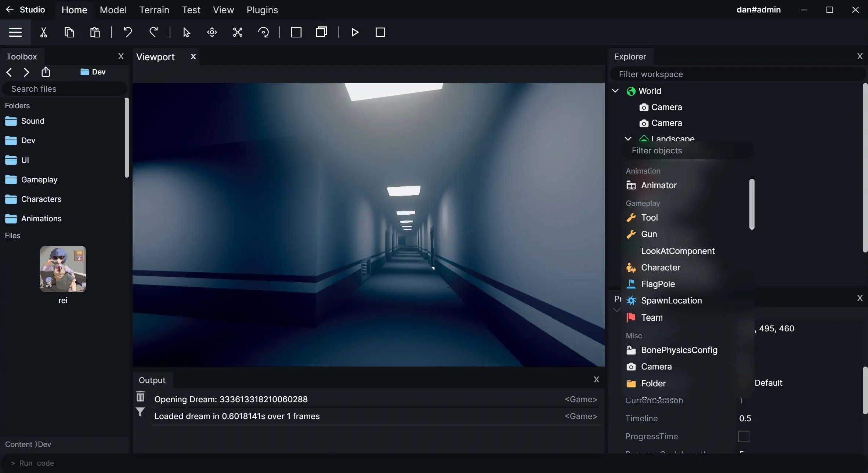Open the hamburger menu
The width and height of the screenshot is (868, 473).
pos(15,32)
